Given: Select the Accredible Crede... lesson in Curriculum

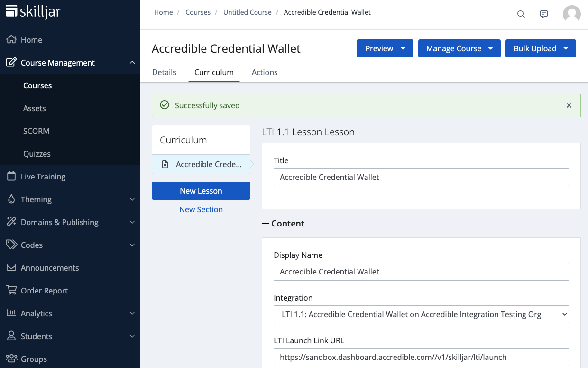Looking at the screenshot, I should 201,164.
